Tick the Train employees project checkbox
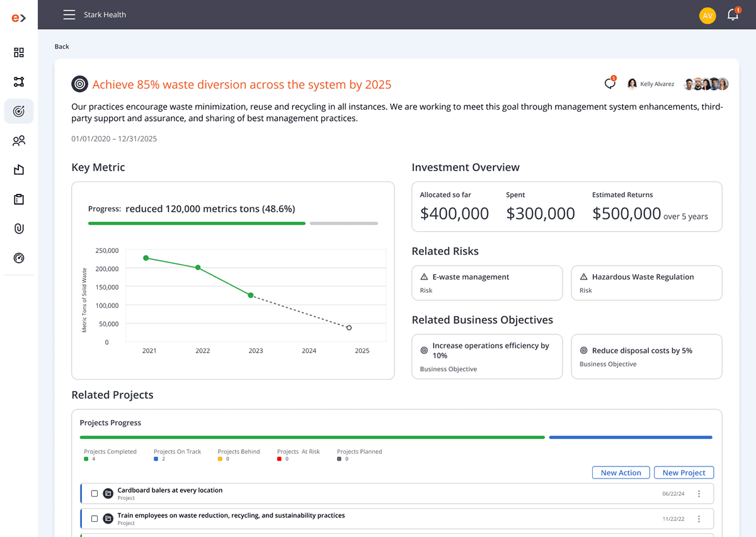This screenshot has width=756, height=537. coord(94,519)
